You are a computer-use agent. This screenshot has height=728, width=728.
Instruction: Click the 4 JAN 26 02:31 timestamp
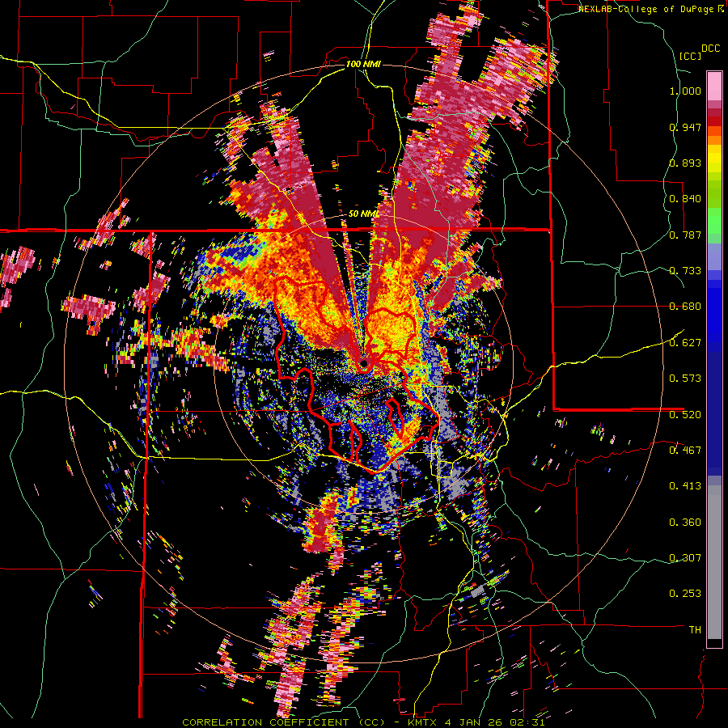496,722
